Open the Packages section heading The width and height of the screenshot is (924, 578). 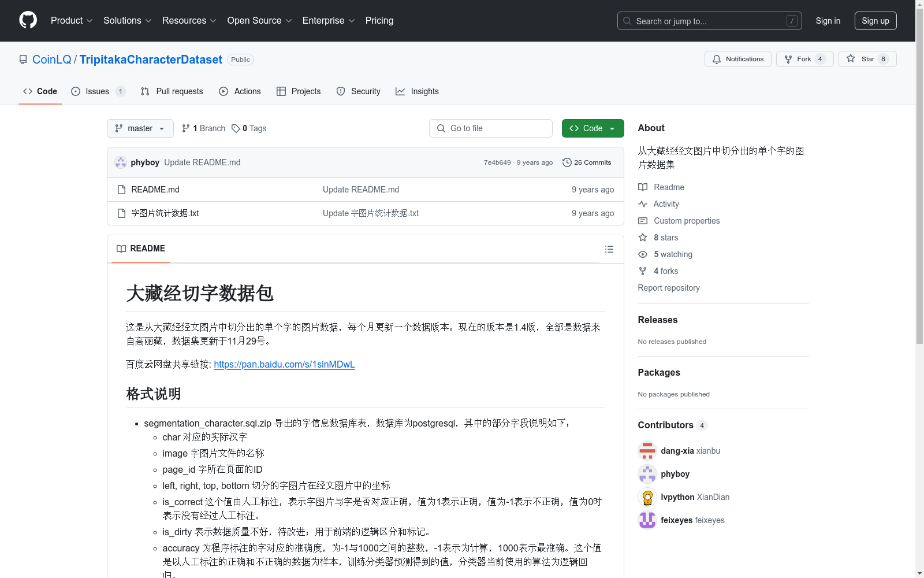[659, 372]
